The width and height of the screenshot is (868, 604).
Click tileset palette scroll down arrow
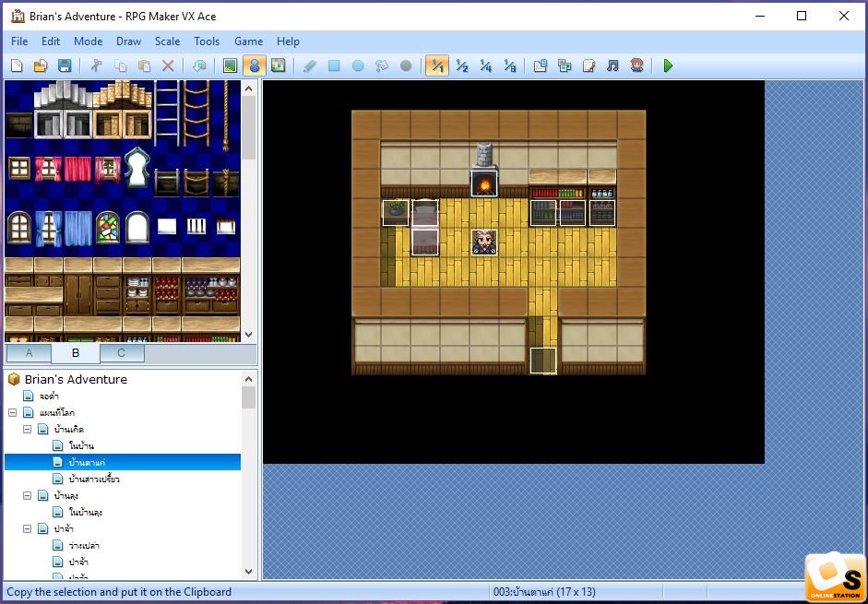coord(248,335)
